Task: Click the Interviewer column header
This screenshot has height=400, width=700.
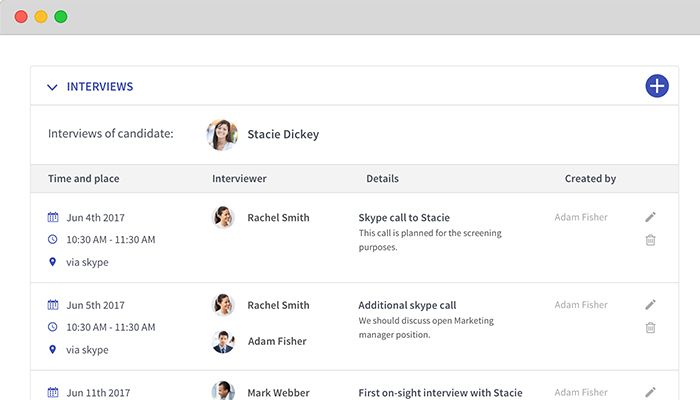Action: (x=239, y=179)
